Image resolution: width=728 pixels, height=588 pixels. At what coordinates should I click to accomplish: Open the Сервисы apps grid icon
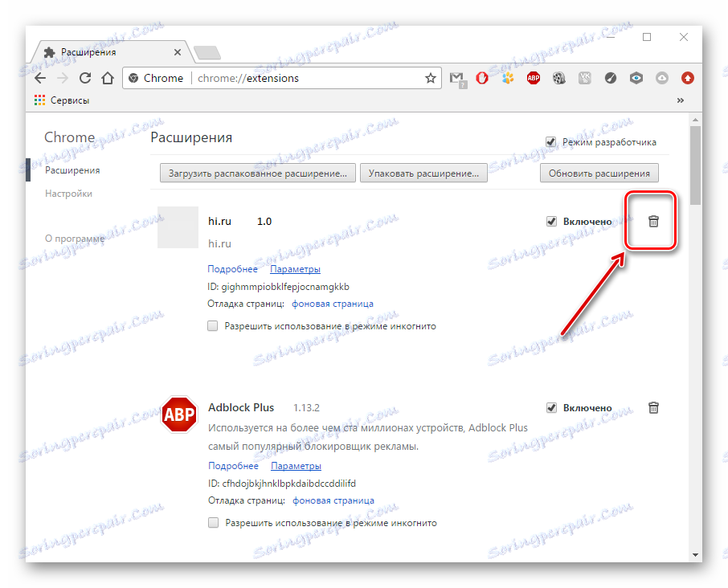[x=40, y=100]
